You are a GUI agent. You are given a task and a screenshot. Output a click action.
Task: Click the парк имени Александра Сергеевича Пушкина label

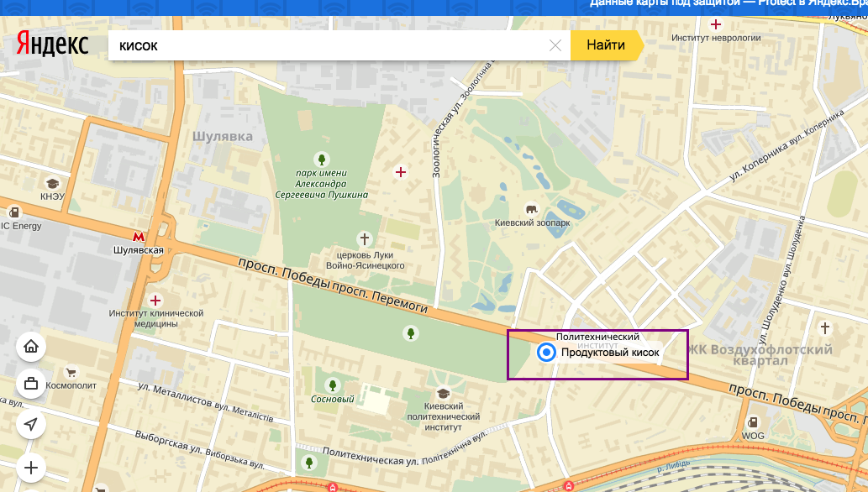(x=322, y=184)
